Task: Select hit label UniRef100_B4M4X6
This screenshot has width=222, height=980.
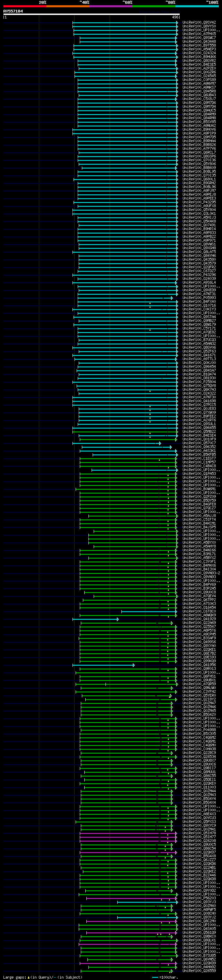Action: pos(199,565)
